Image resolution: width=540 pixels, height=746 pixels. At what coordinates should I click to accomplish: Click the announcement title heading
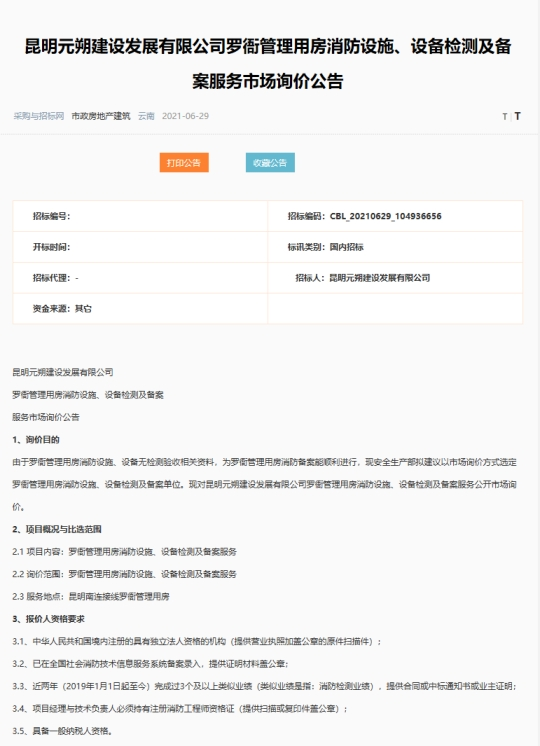click(268, 64)
